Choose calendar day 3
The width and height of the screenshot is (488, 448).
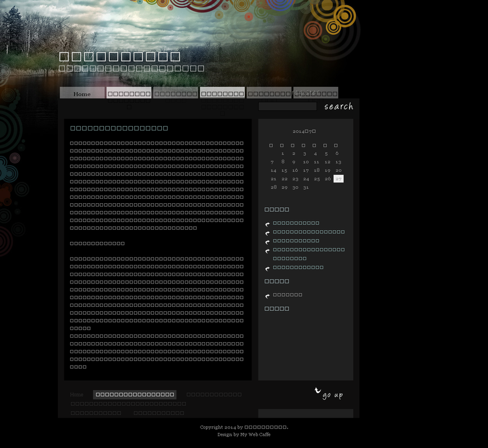tap(304, 153)
